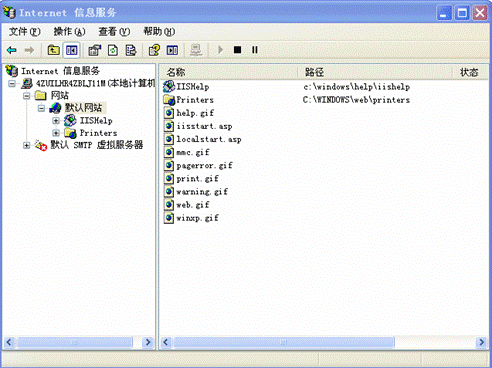Image resolution: width=492 pixels, height=368 pixels.
Task: Open the 文件(F) menu
Action: pos(25,32)
